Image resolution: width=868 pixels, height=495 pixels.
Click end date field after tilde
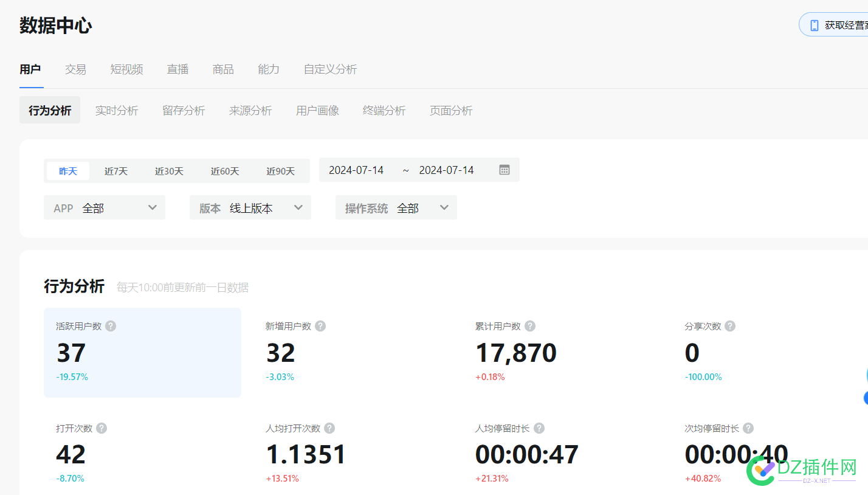[x=446, y=170]
